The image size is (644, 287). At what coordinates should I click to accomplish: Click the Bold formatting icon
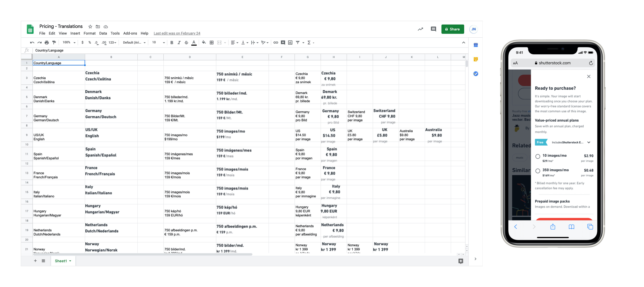(x=172, y=43)
